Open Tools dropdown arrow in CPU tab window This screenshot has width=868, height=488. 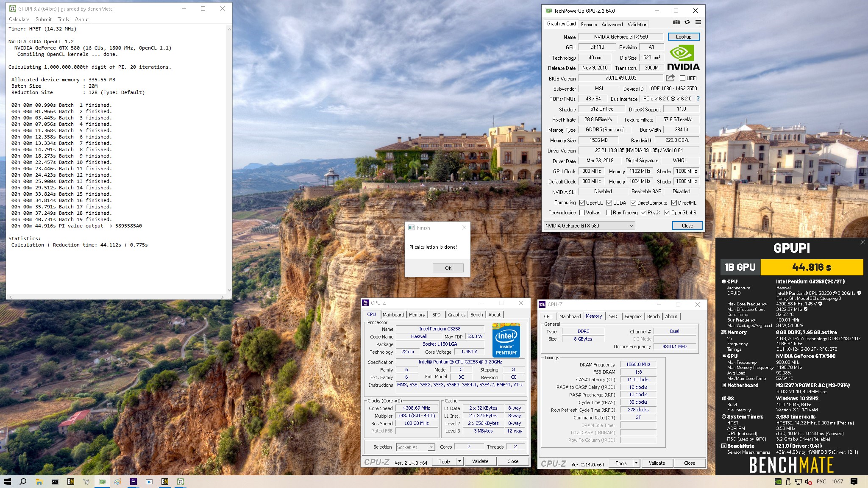click(x=459, y=461)
